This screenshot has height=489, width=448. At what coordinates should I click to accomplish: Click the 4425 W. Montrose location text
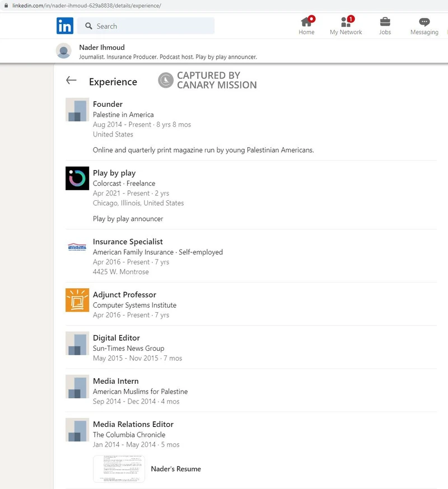coord(121,271)
